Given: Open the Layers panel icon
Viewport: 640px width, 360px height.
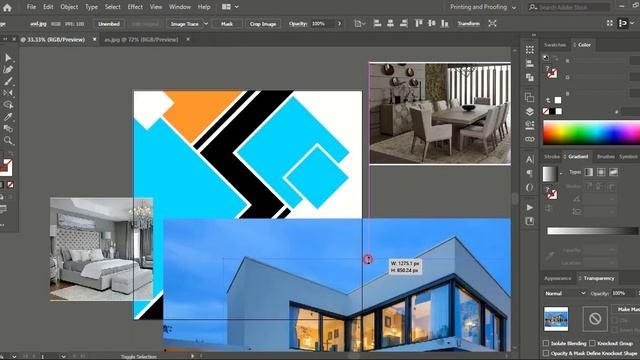Looking at the screenshot, I should click(530, 111).
